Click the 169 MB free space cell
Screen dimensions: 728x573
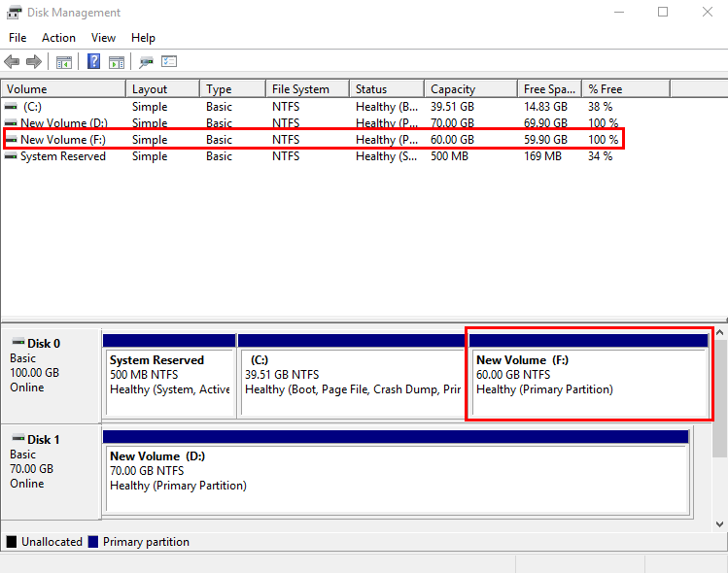[x=542, y=156]
